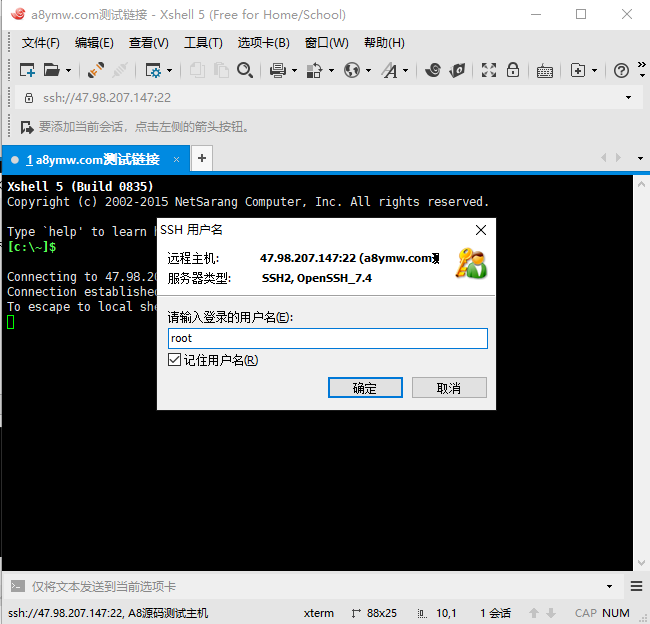Screen dimensions: 650x624
Task: Click the Open session folder icon
Action: point(52,70)
